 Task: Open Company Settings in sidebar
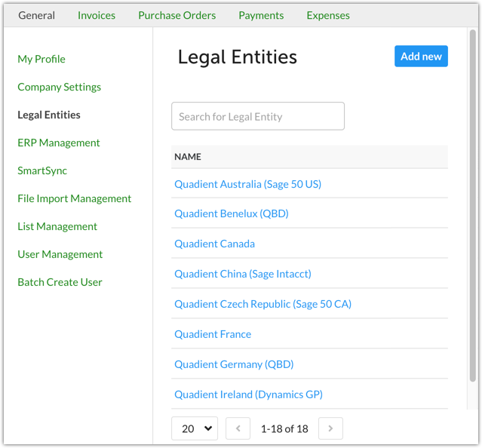[x=59, y=87]
